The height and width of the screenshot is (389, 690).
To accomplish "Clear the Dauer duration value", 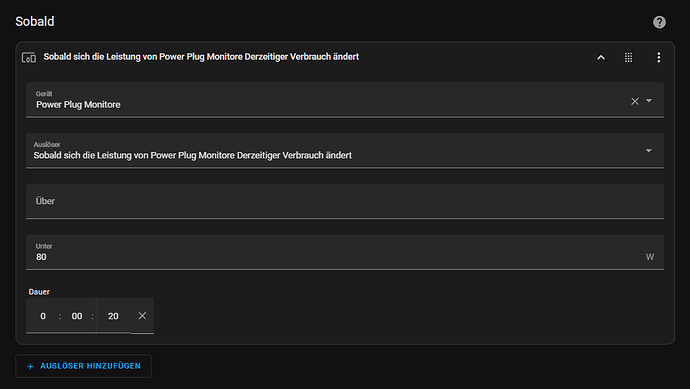I will pos(142,316).
